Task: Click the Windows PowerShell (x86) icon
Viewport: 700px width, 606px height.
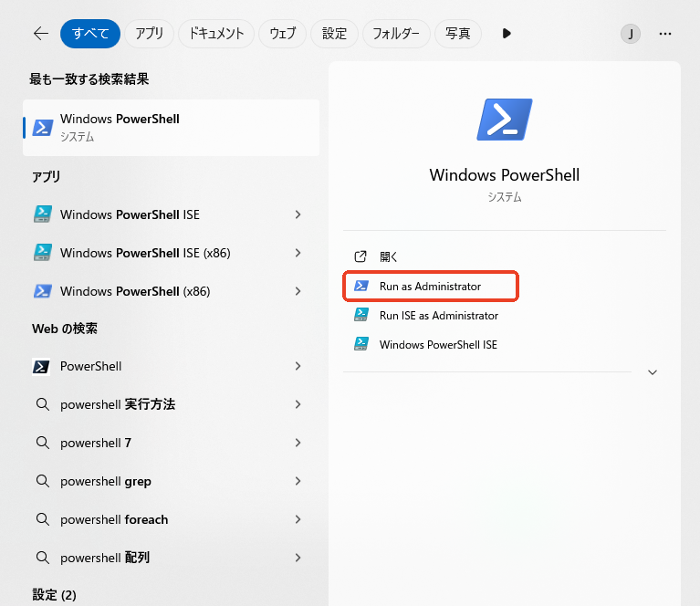Action: click(x=43, y=291)
